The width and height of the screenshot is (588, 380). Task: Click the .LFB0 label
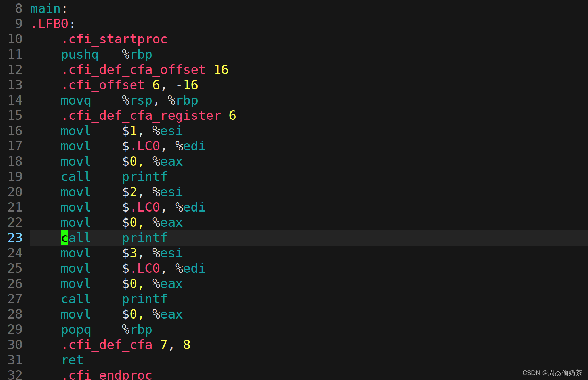[x=50, y=24]
